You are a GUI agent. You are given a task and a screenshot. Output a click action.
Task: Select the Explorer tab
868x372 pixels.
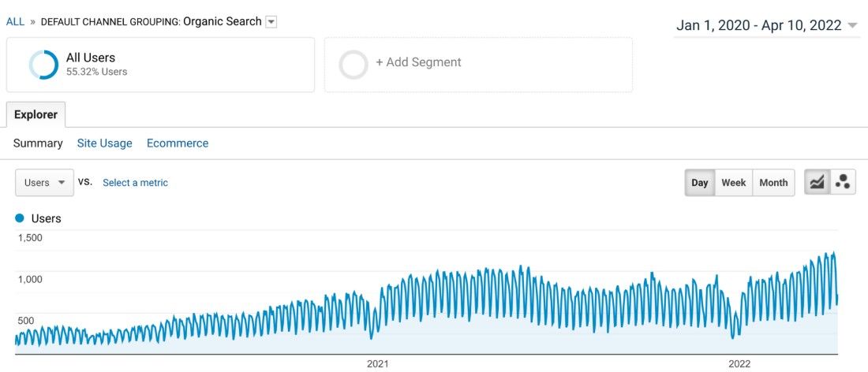pos(36,114)
